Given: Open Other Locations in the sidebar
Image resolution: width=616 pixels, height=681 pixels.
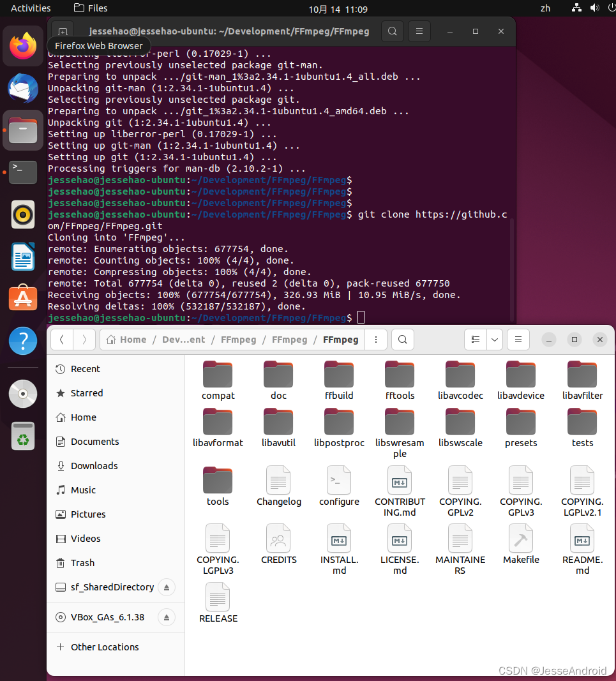Looking at the screenshot, I should 116,647.
